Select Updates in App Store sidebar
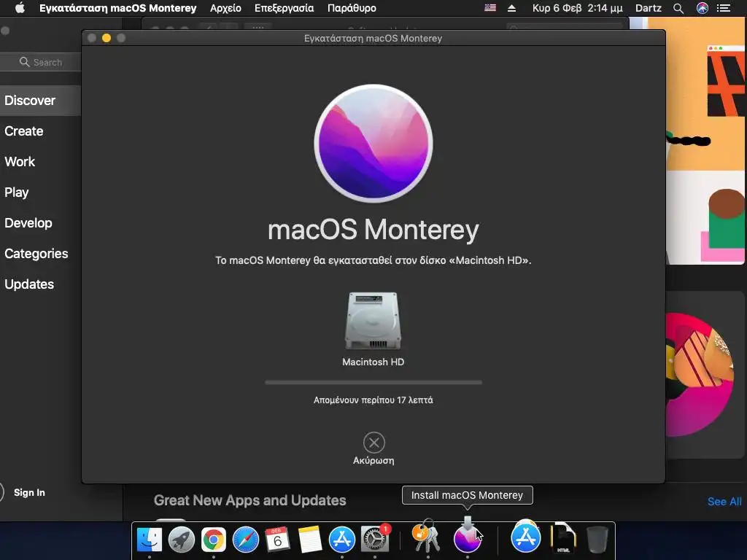This screenshot has height=560, width=747. [29, 284]
